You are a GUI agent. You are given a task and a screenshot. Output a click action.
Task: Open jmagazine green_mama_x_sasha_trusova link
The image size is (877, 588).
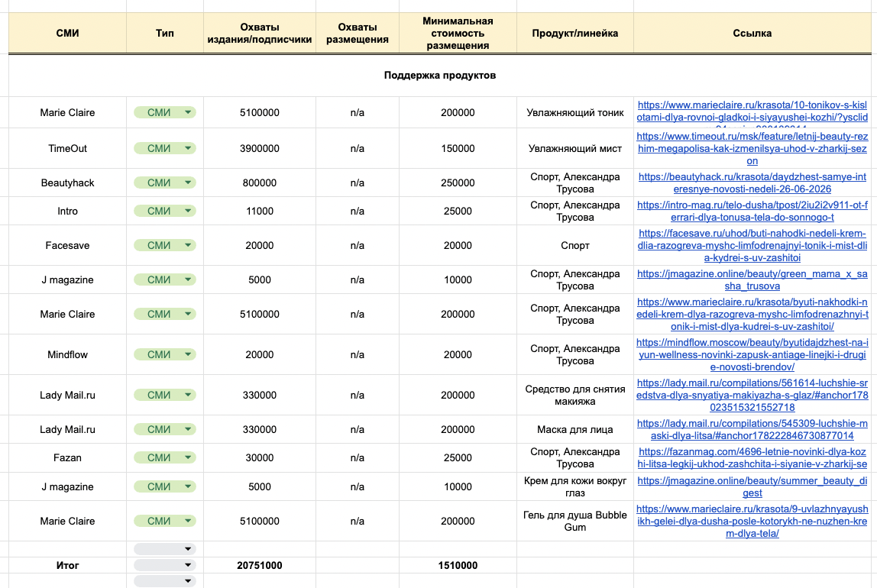point(752,280)
